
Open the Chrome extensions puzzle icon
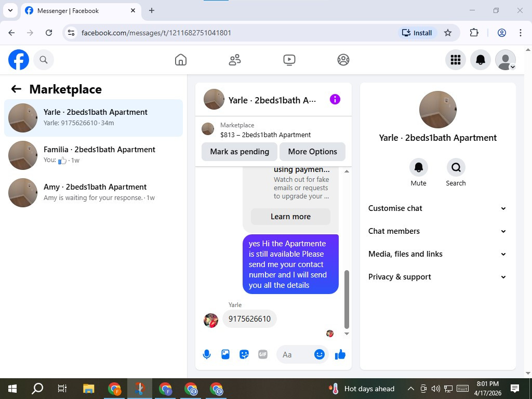point(474,33)
